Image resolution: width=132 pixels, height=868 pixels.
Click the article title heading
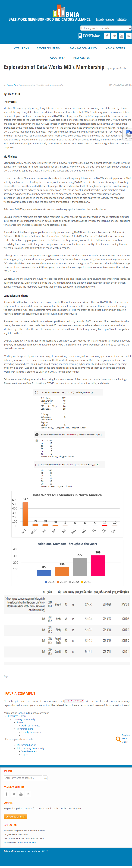(x=54, y=67)
